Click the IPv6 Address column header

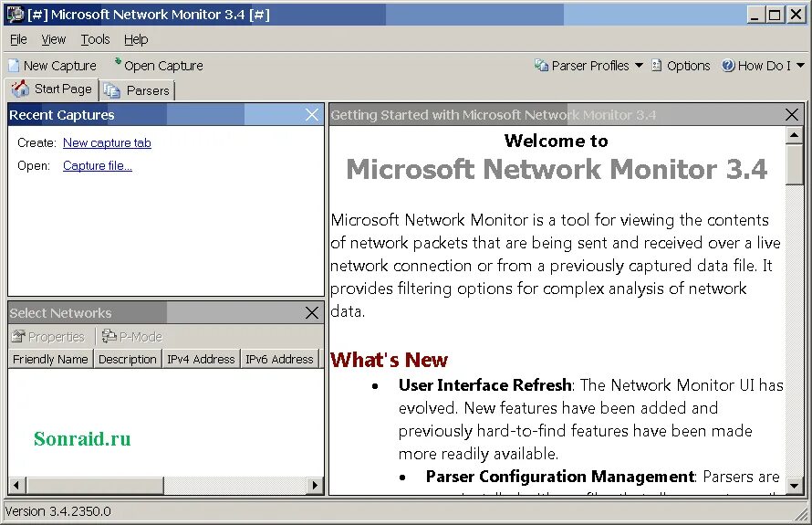click(279, 359)
